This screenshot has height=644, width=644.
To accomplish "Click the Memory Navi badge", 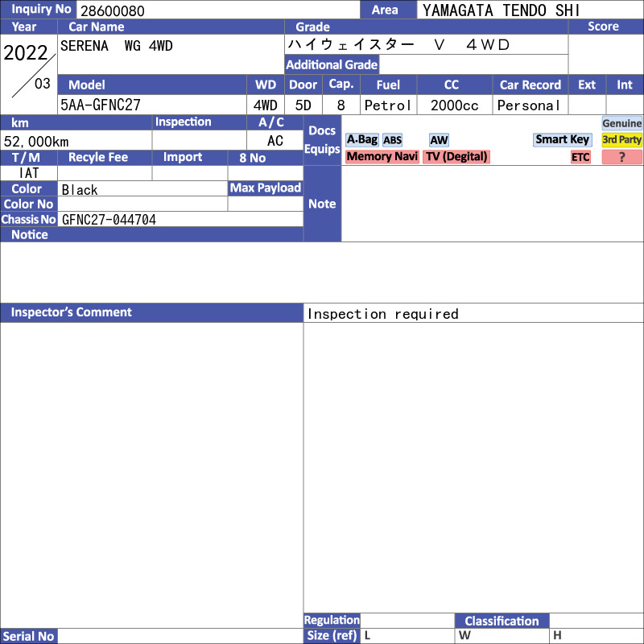I will 382,157.
